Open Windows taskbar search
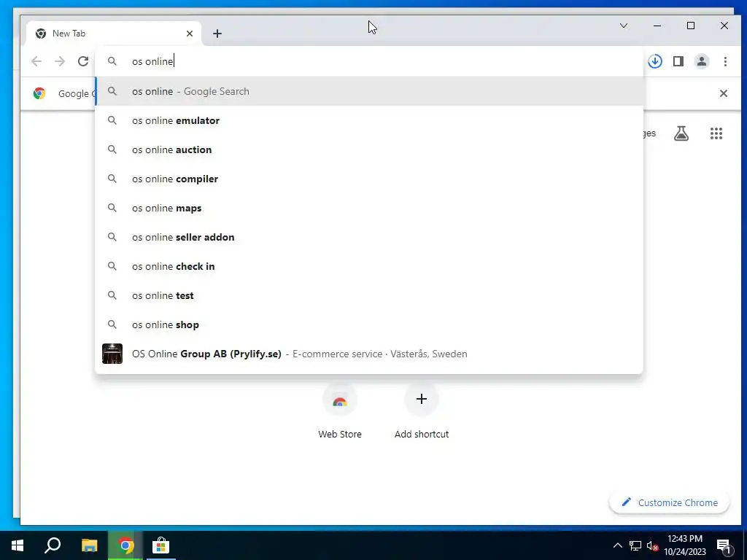 click(x=53, y=545)
